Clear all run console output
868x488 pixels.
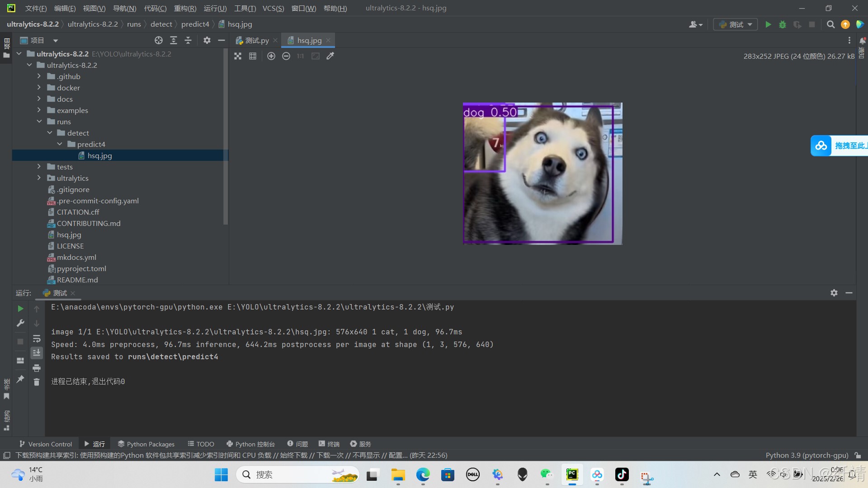pyautogui.click(x=37, y=382)
